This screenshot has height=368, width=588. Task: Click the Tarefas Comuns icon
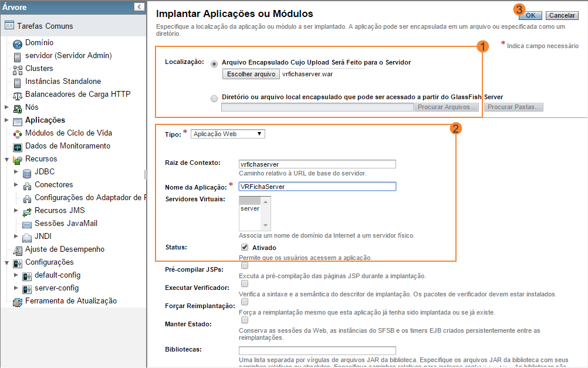[9, 25]
